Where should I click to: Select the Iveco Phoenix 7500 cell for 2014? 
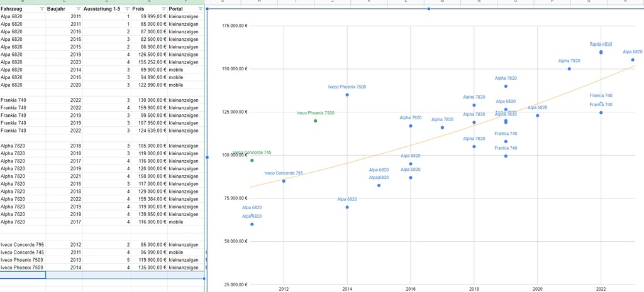pos(23,268)
